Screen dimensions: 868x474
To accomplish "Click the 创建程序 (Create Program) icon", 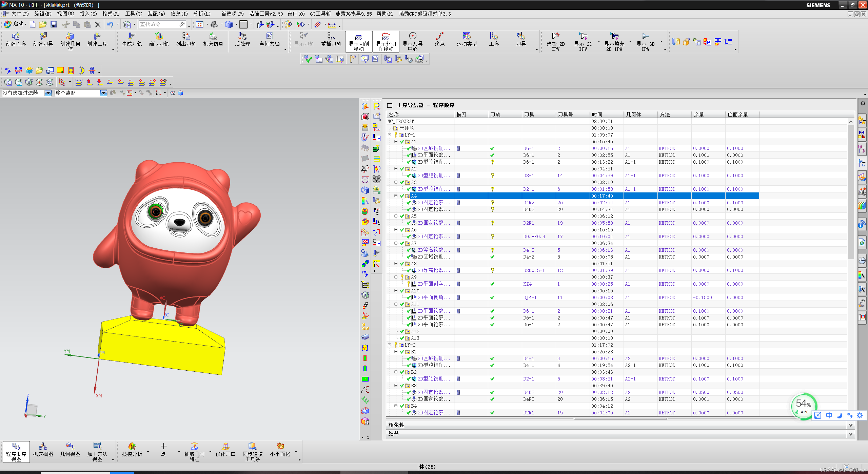I will click(16, 40).
